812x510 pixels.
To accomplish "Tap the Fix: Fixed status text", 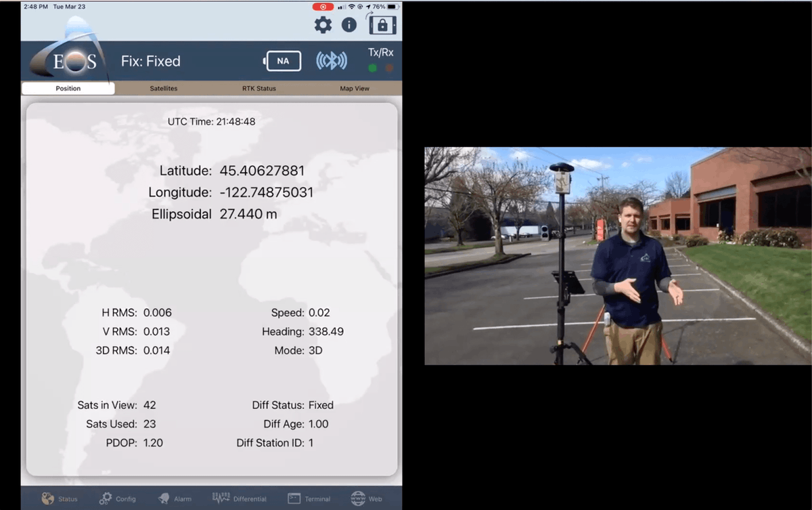I will point(151,61).
